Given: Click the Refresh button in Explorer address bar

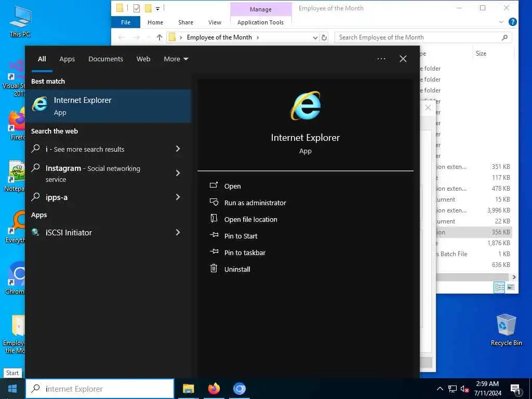Looking at the screenshot, I should coord(324,37).
